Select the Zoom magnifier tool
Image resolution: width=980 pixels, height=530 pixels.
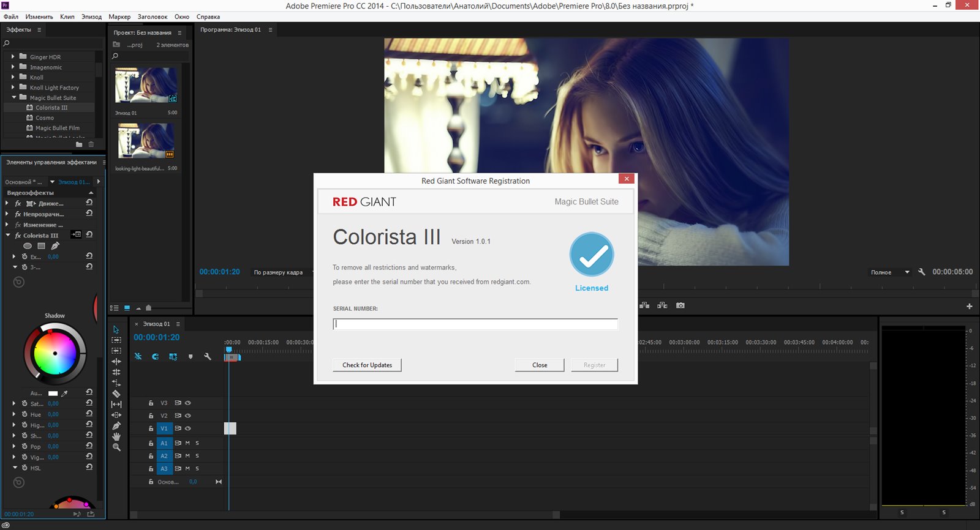coord(116,447)
